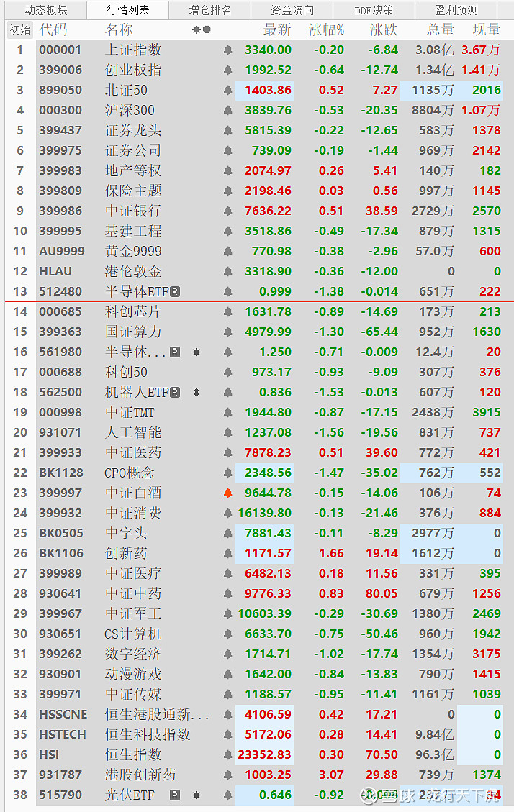Select the 恒生科技指数 row name

[x=148, y=735]
